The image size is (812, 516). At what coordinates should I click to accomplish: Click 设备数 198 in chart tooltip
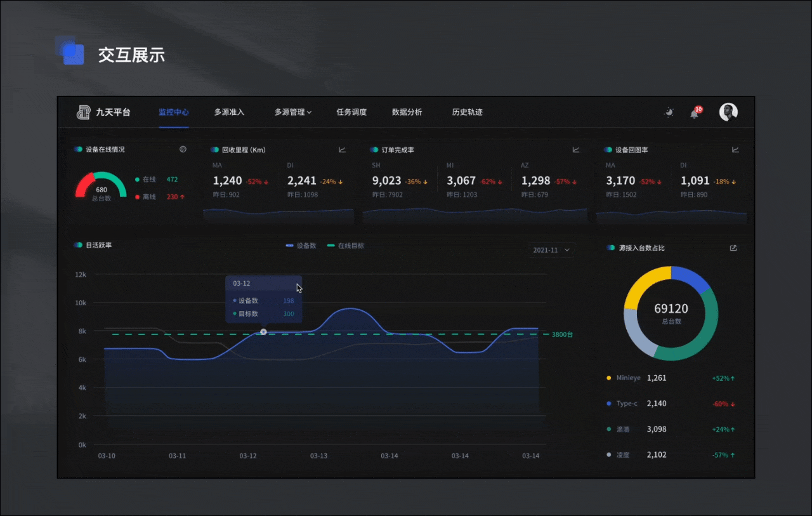click(x=264, y=301)
